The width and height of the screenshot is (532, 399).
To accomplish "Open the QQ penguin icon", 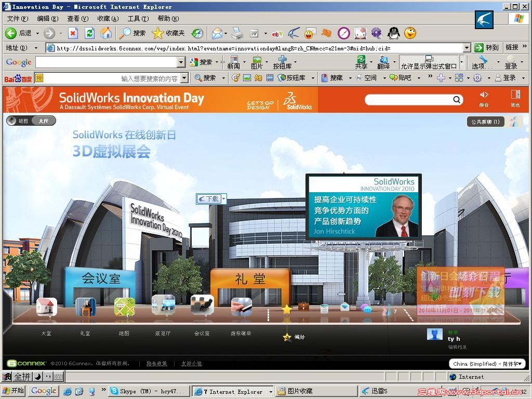I will coord(393,33).
